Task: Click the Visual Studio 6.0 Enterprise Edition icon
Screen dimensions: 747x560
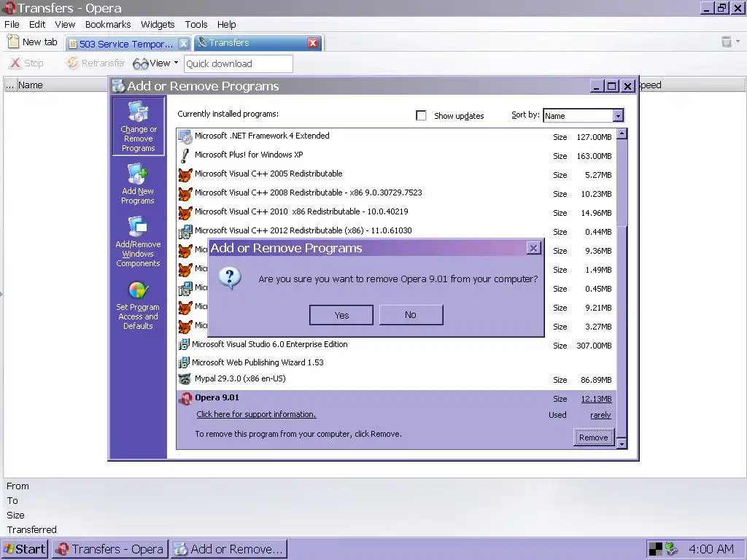Action: [184, 344]
